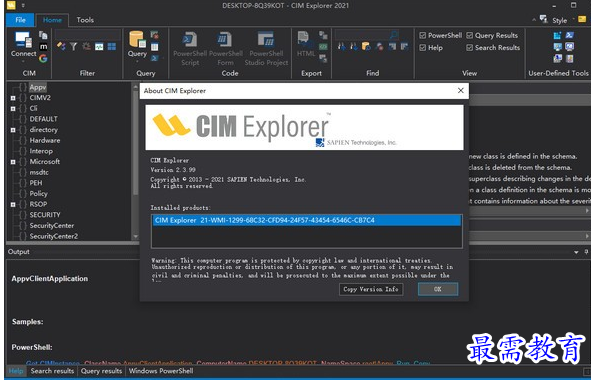Select the Policy namespace in the tree
Viewport: 591px width, 380px height.
(x=38, y=194)
